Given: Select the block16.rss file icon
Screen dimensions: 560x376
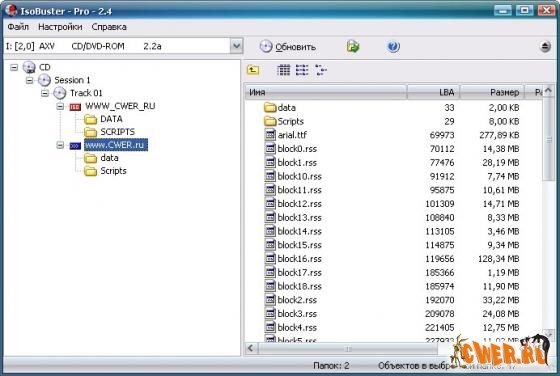Looking at the screenshot, I should click(271, 259).
